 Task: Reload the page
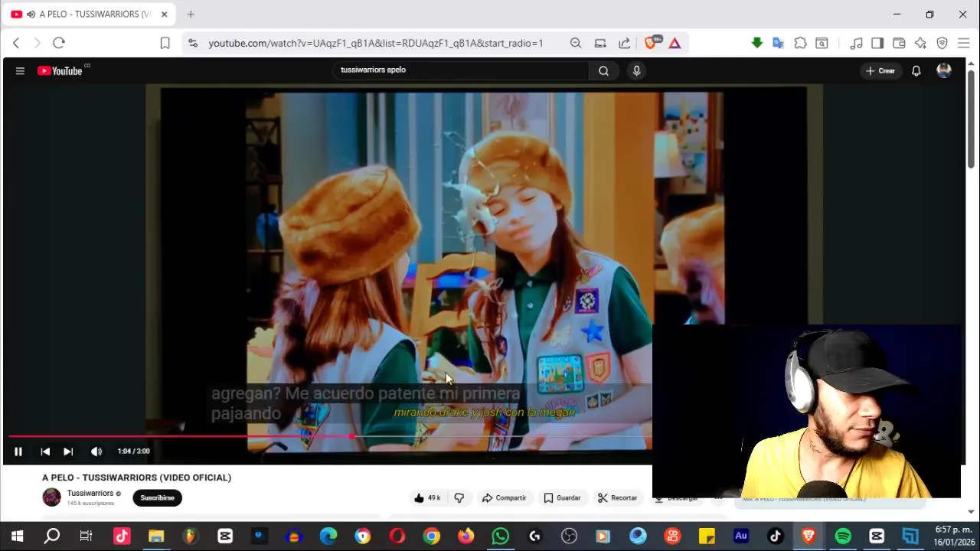point(59,43)
